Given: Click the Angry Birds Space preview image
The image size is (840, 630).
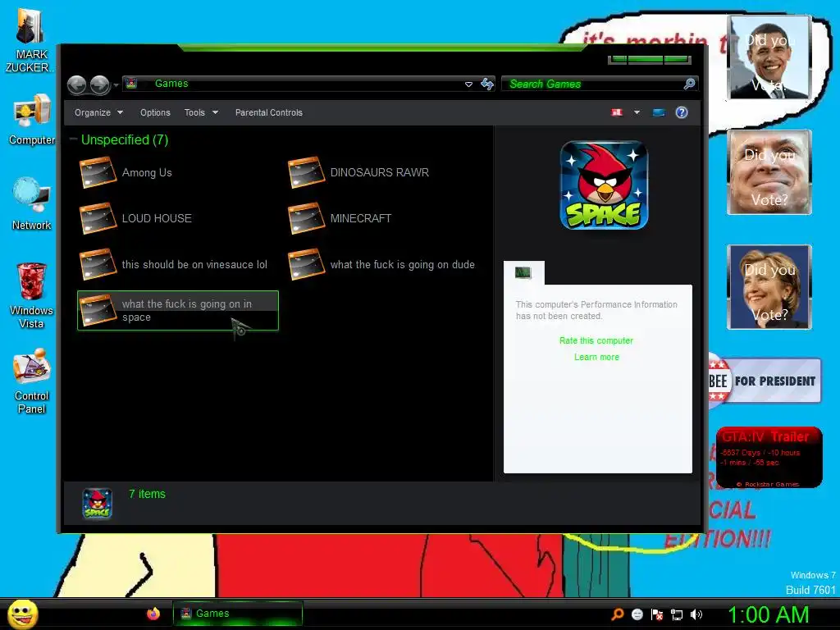Looking at the screenshot, I should point(604,185).
